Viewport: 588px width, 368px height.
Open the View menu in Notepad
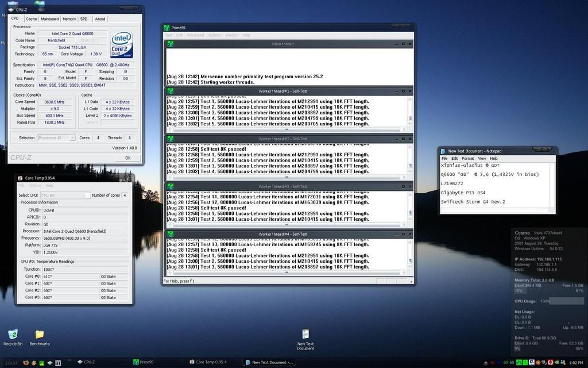coord(482,159)
